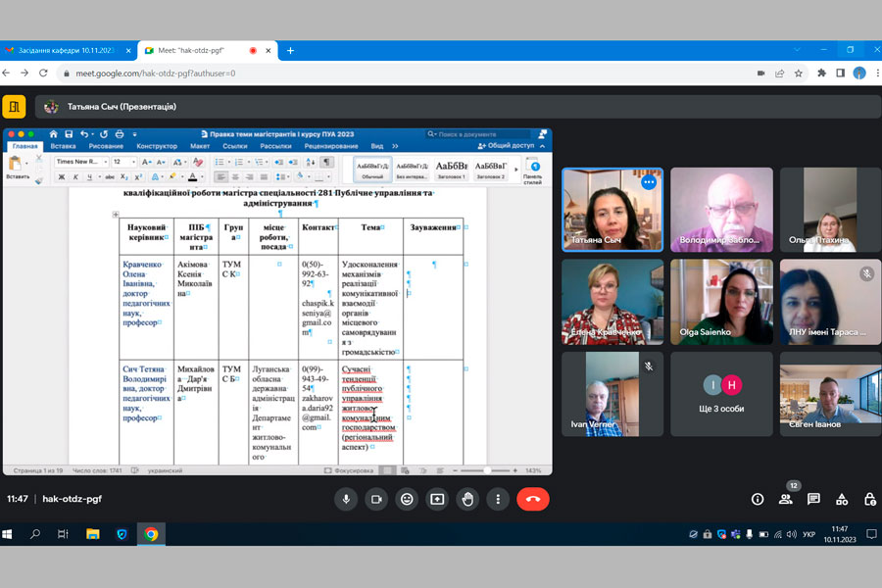Open the activities icon
The height and width of the screenshot is (588, 882).
coord(842,499)
